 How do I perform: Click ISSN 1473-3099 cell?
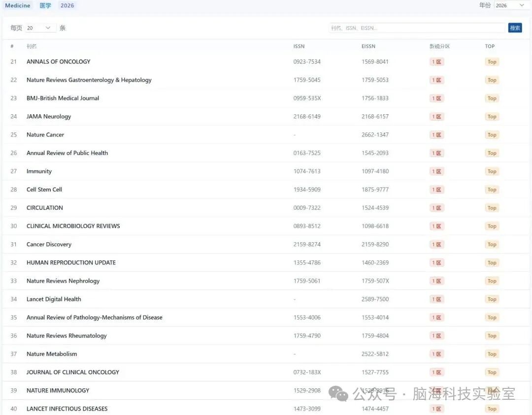[307, 409]
